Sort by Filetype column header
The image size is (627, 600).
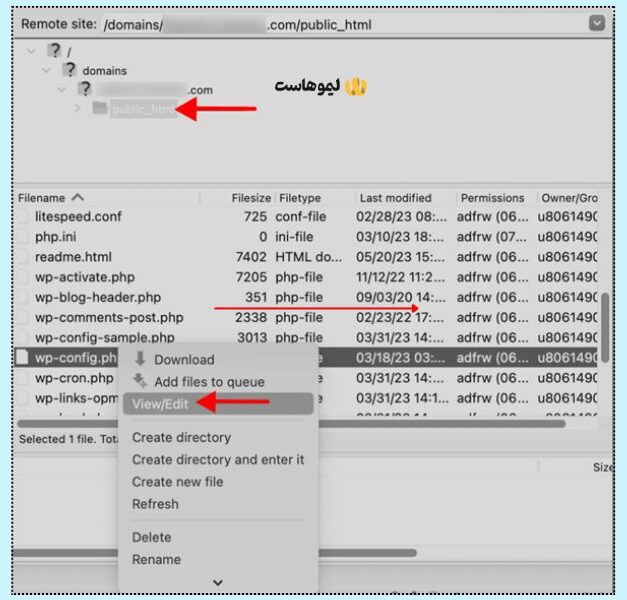pyautogui.click(x=300, y=198)
